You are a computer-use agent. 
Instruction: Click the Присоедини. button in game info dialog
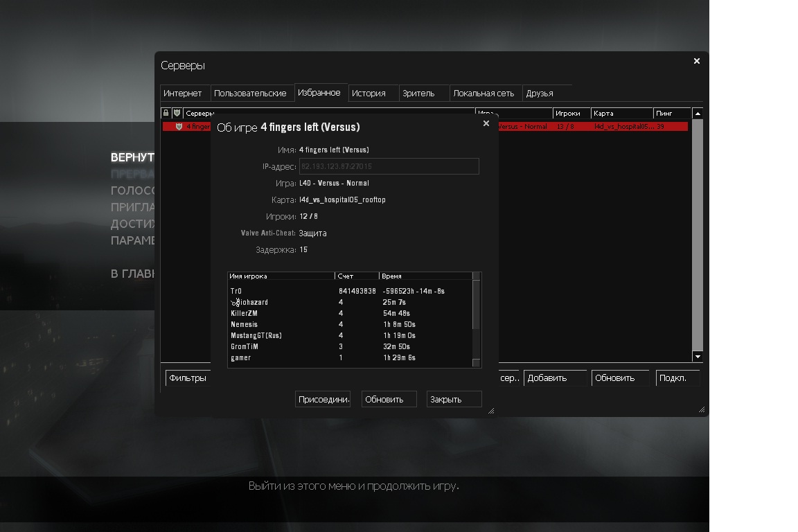[x=323, y=400]
